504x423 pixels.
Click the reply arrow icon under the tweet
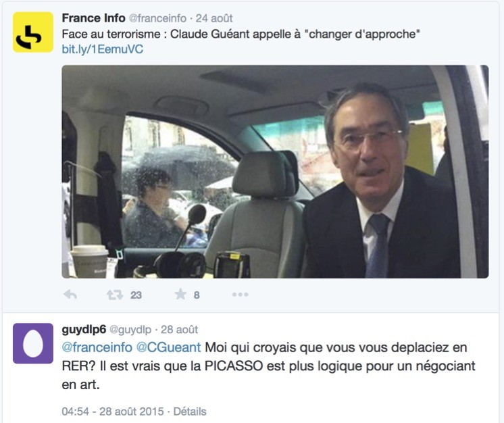click(70, 294)
